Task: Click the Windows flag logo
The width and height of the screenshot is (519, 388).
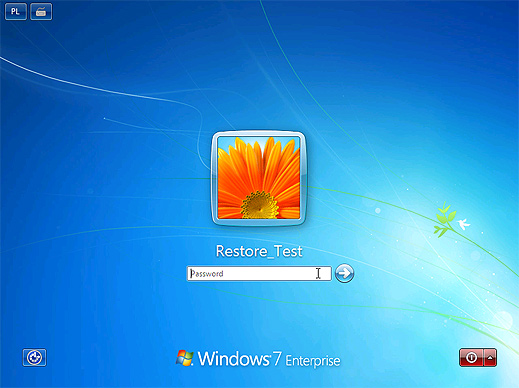Action: pyautogui.click(x=185, y=358)
